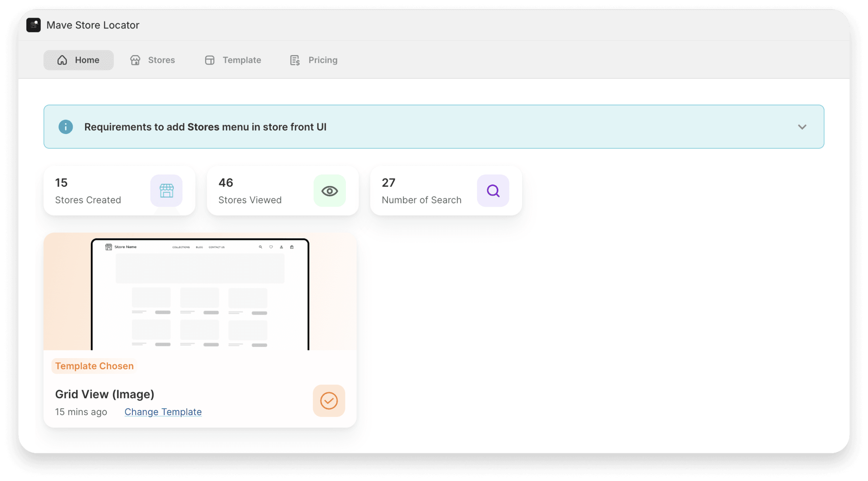The height and width of the screenshot is (481, 868).
Task: Collapse the requirements dropdown chevron
Action: tap(802, 126)
